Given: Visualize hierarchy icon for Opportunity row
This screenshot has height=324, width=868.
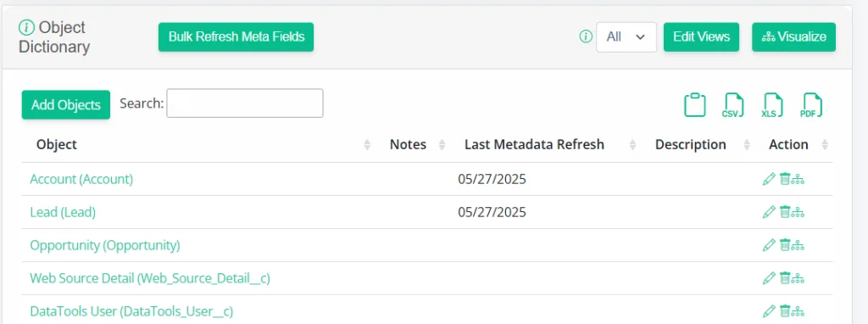Looking at the screenshot, I should pyautogui.click(x=797, y=245).
